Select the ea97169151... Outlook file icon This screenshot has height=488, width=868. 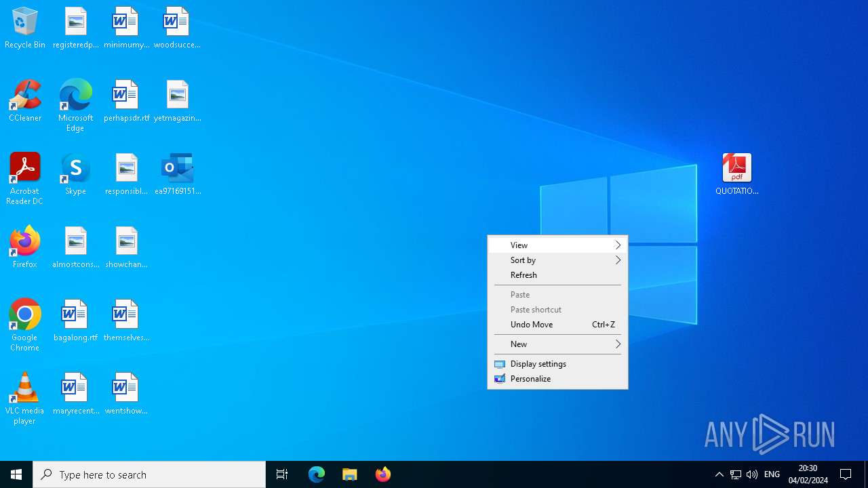coord(178,175)
